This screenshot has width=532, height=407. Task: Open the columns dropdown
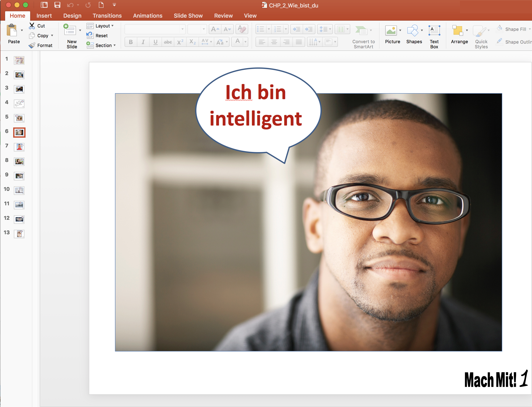(x=342, y=29)
